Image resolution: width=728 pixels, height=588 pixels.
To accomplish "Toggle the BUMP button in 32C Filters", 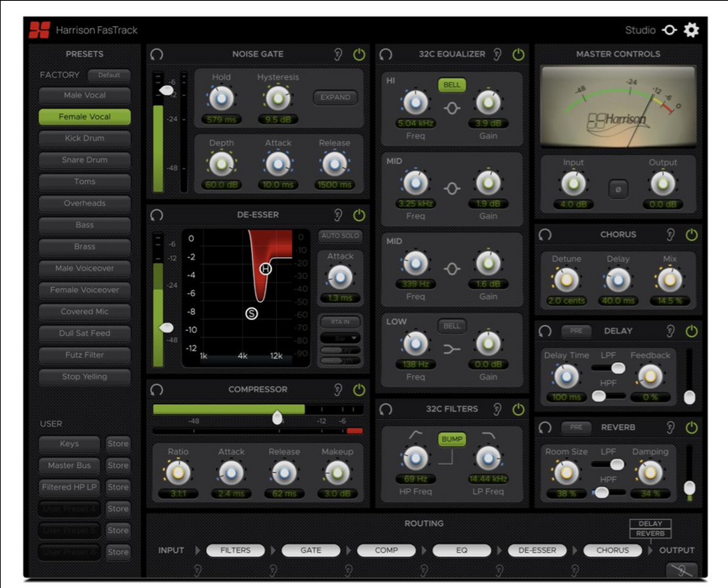I will click(x=452, y=439).
